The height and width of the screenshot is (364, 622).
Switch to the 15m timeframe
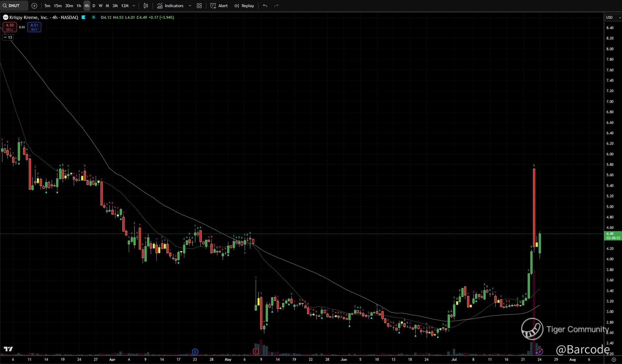tap(58, 6)
